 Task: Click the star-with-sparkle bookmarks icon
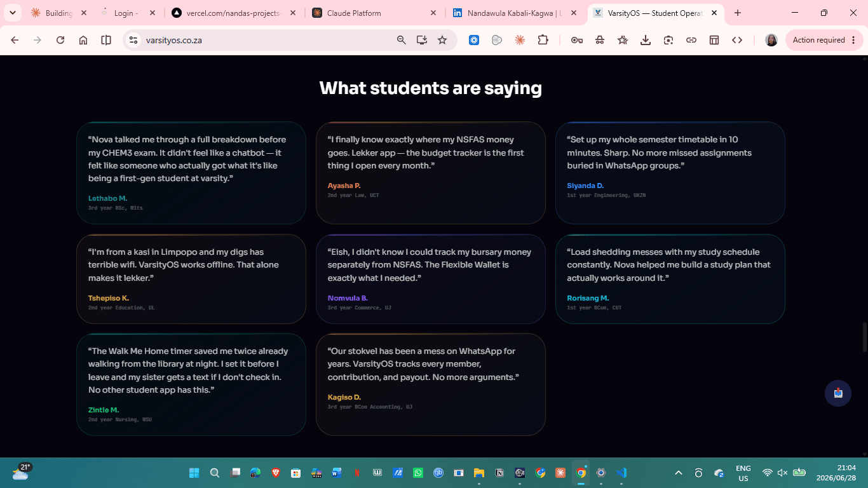[x=623, y=40]
